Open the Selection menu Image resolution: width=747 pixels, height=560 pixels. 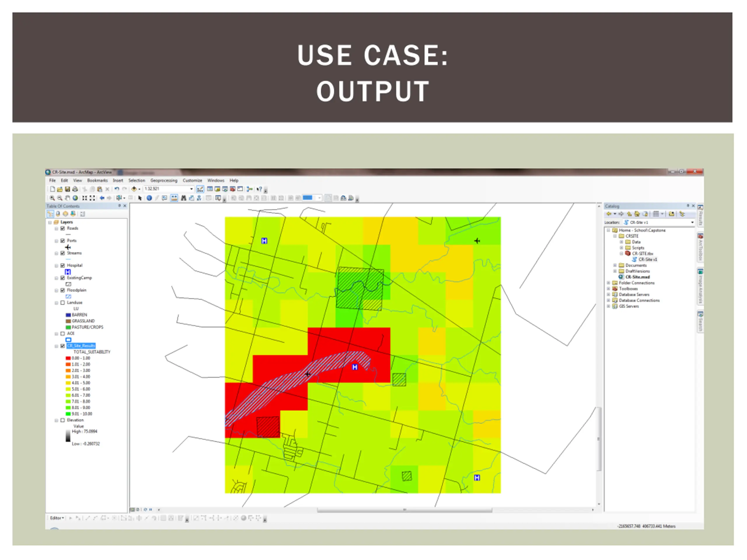coord(137,180)
